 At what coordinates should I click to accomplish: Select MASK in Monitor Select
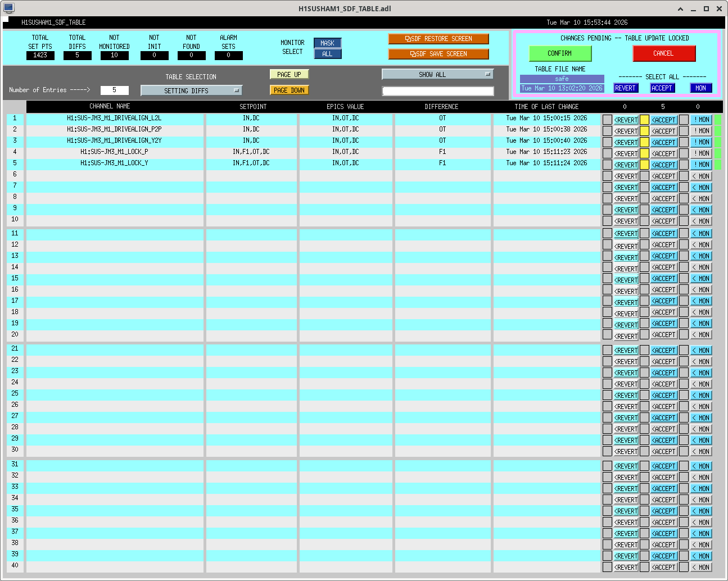(x=327, y=43)
